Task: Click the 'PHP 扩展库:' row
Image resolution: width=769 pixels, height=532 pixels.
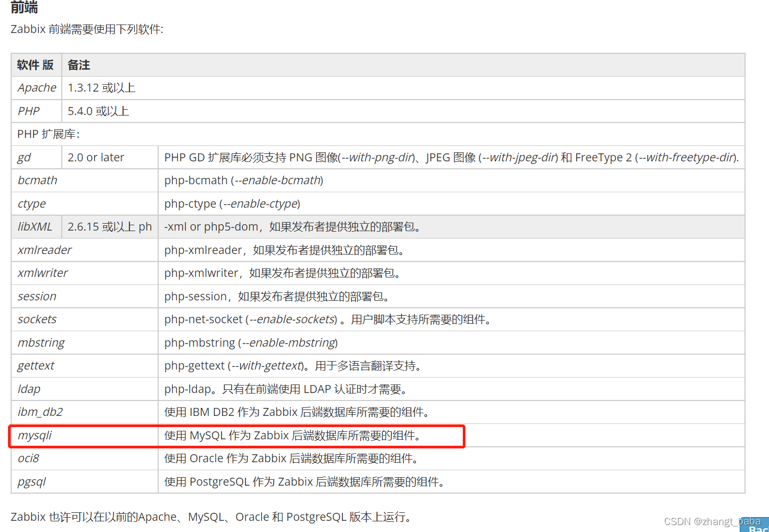Action: point(378,134)
